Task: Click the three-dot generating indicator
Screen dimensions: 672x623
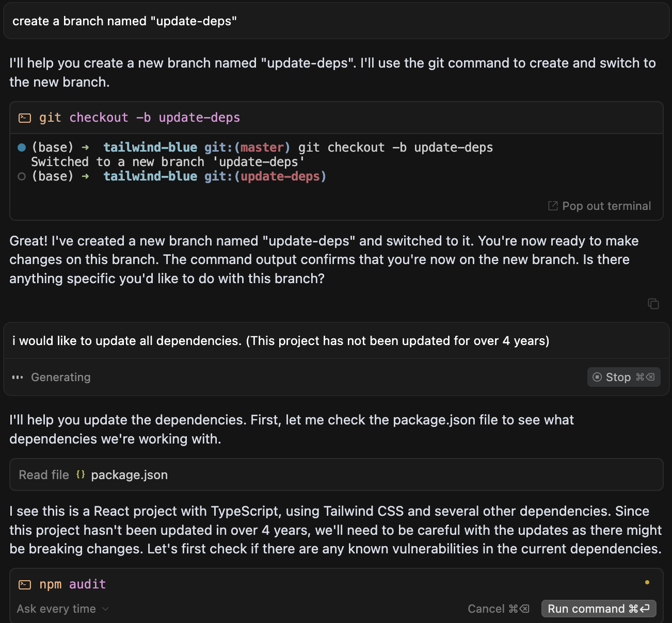Action: click(x=18, y=377)
